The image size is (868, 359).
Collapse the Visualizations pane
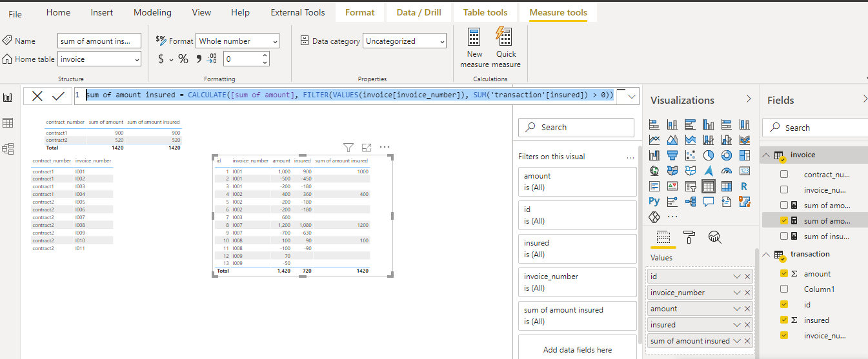click(x=749, y=99)
